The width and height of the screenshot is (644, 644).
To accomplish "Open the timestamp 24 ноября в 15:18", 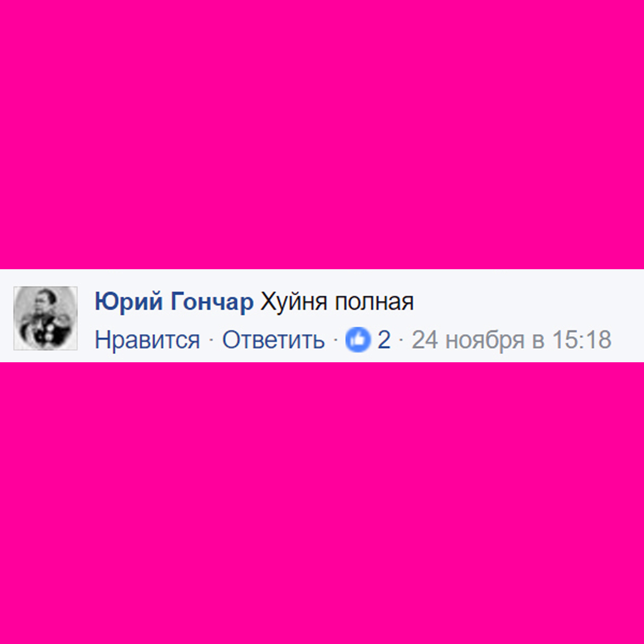I will (x=511, y=340).
